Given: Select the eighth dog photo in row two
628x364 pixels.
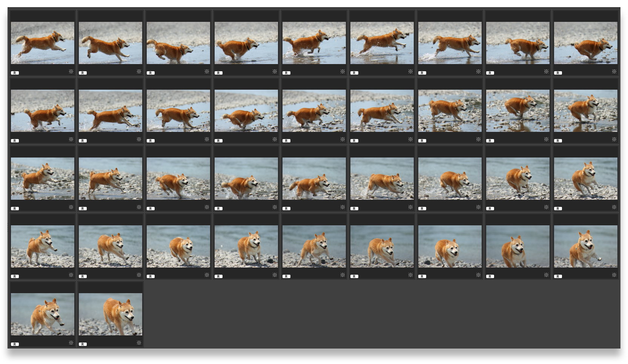Looking at the screenshot, I should (x=518, y=111).
